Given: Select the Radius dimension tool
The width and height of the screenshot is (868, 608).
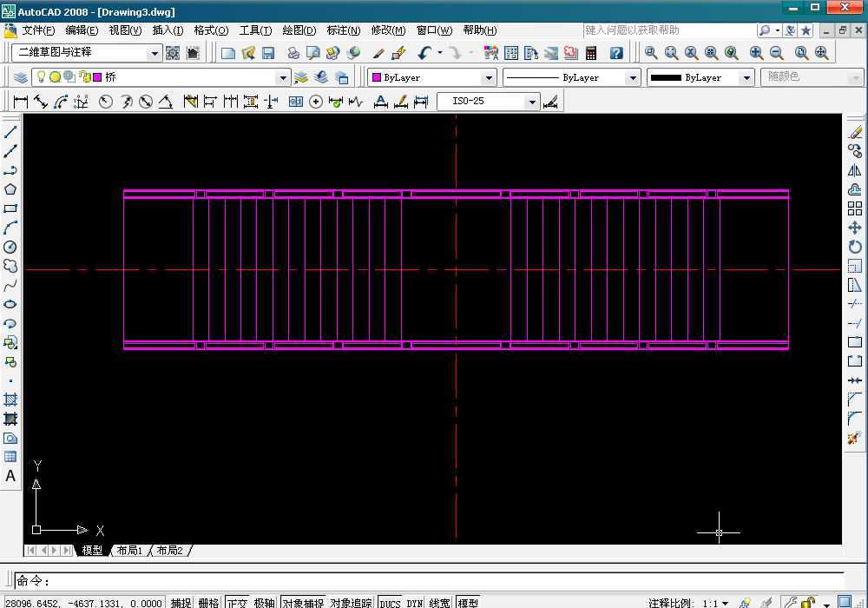Looking at the screenshot, I should pos(106,102).
